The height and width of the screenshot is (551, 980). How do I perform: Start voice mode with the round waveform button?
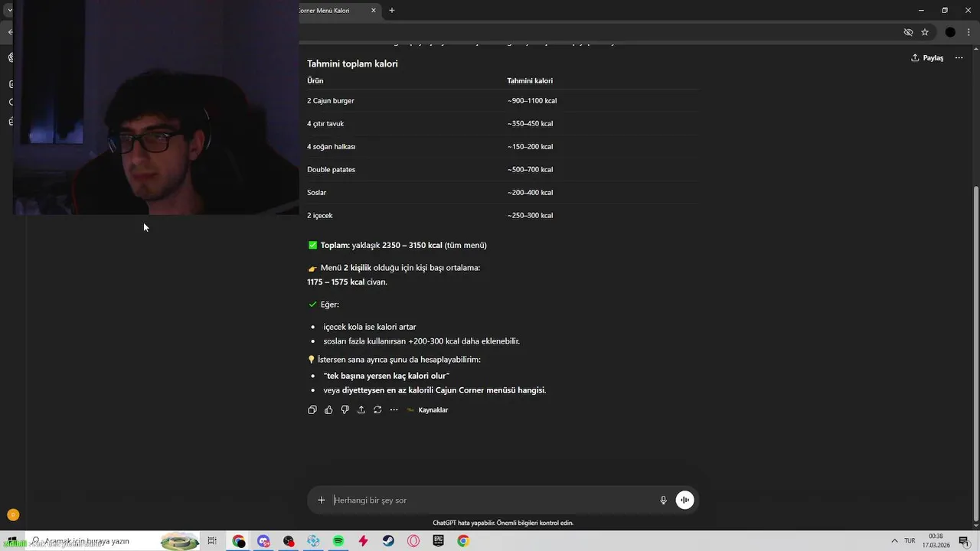pyautogui.click(x=685, y=500)
